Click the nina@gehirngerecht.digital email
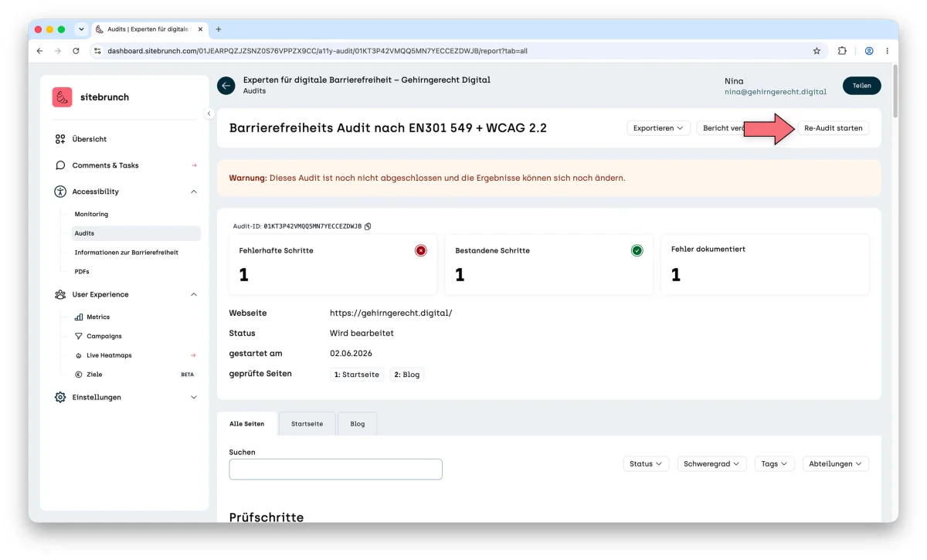 [776, 92]
